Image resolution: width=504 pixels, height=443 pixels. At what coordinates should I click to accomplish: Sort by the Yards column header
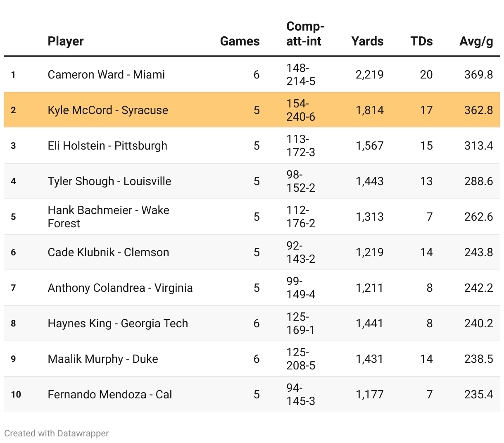[x=367, y=41]
